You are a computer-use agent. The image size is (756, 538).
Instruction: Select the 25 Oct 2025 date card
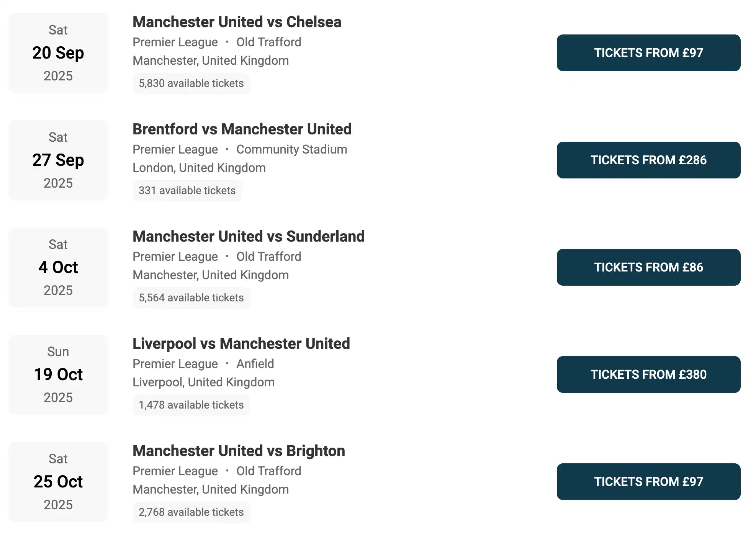[58, 482]
